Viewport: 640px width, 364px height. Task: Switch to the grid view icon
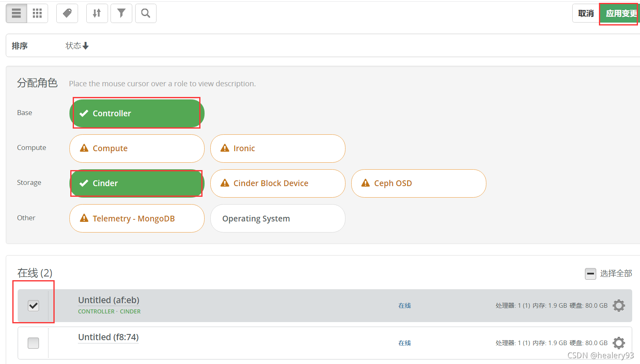point(37,13)
